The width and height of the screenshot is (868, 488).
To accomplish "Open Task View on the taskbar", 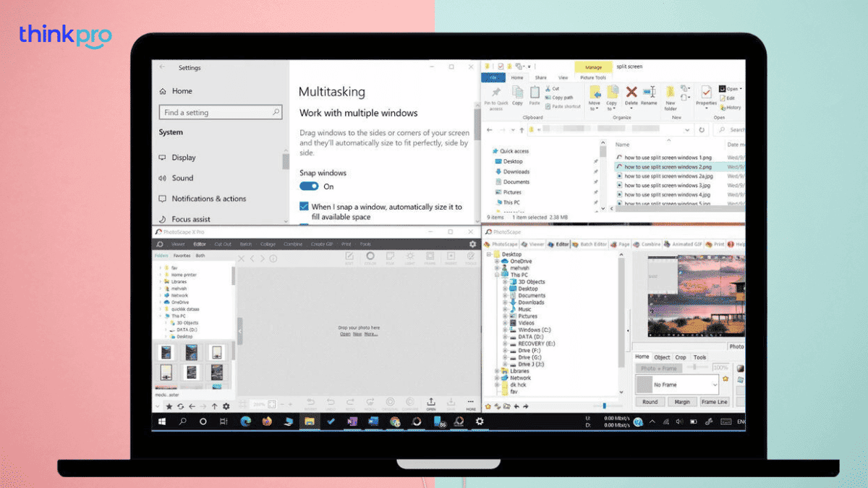I will tap(224, 421).
